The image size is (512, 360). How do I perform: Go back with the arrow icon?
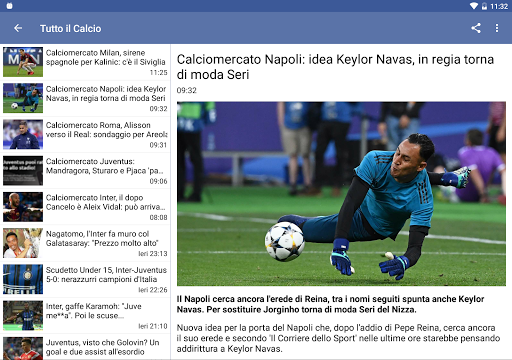(x=18, y=28)
